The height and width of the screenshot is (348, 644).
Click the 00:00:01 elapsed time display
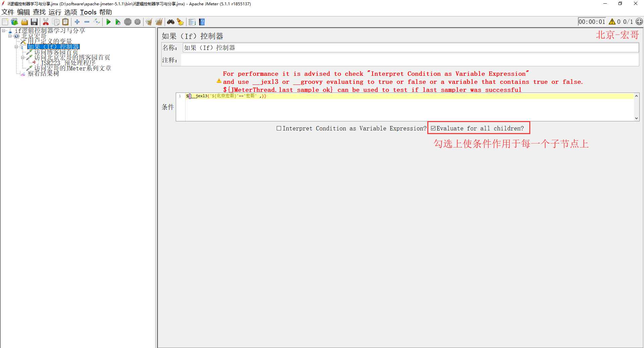pyautogui.click(x=592, y=21)
